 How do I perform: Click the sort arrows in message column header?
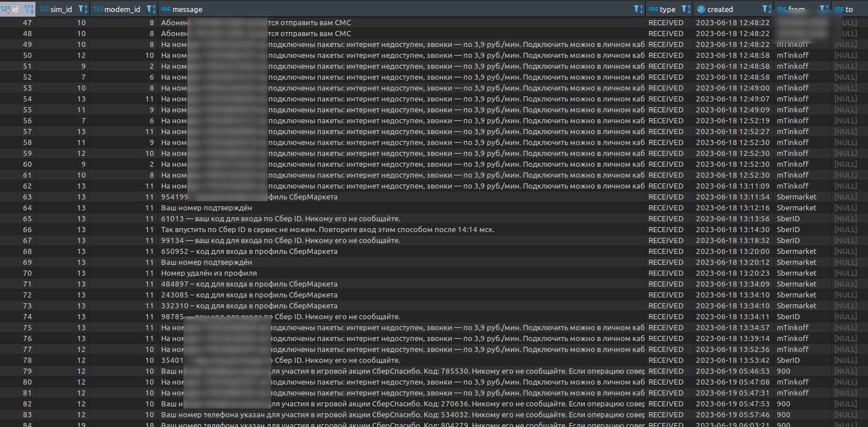click(642, 9)
